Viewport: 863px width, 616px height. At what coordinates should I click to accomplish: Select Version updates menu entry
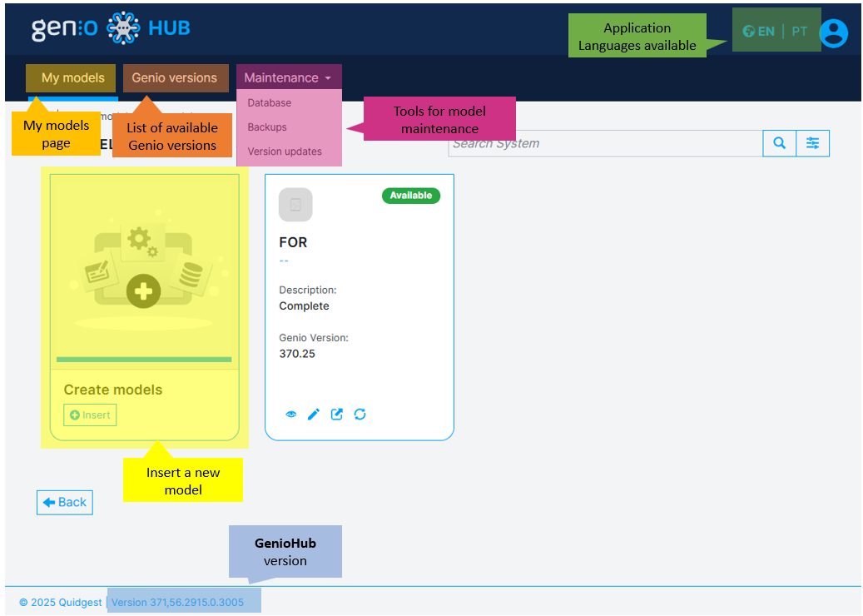(285, 152)
